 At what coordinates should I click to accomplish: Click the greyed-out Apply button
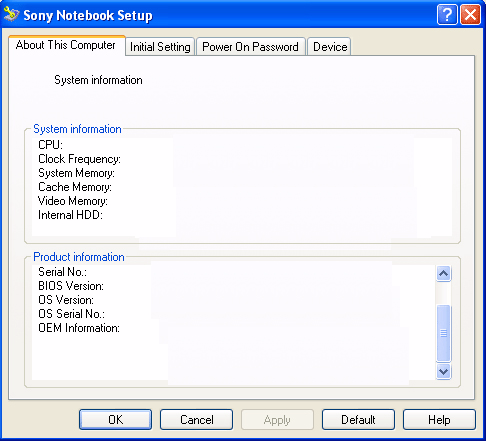tap(277, 420)
